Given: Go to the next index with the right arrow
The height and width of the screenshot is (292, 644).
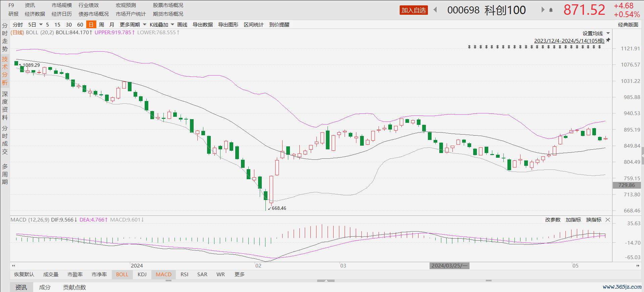Looking at the screenshot, I should 543,10.
